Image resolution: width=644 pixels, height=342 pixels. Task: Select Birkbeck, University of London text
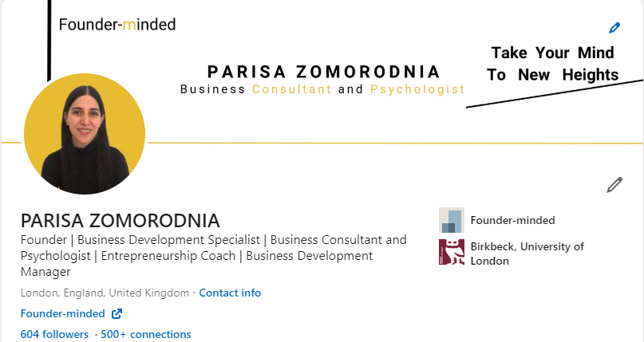coord(527,254)
